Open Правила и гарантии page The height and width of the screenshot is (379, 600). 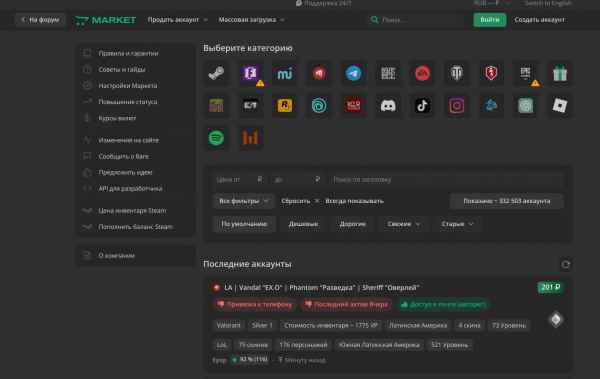point(135,53)
